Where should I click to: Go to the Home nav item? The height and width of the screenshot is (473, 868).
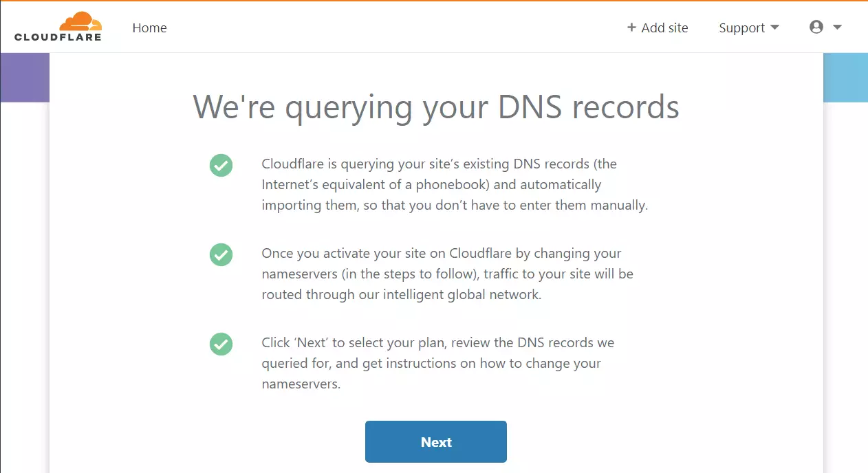coord(149,27)
